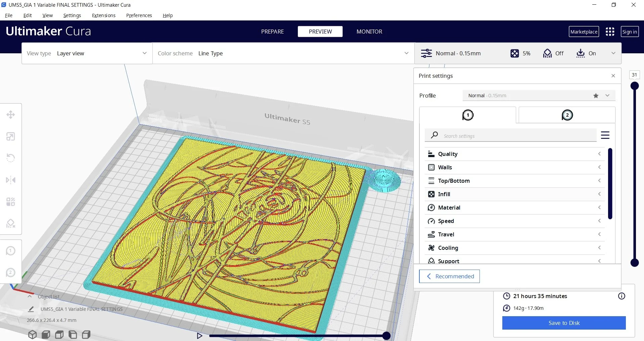Click the path simulation slider handle
Image resolution: width=644 pixels, height=341 pixels.
(386, 336)
